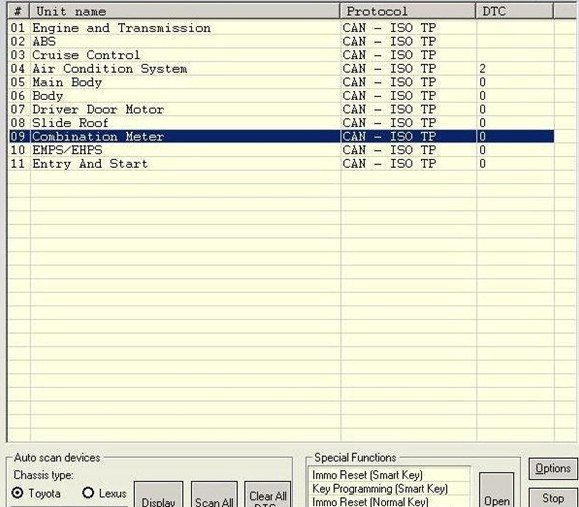
Task: Sort by the Unit name column header
Action: [185, 11]
